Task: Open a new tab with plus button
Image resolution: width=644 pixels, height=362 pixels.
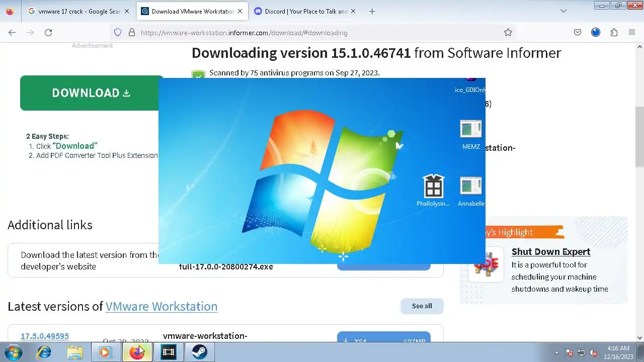Action: point(372,11)
